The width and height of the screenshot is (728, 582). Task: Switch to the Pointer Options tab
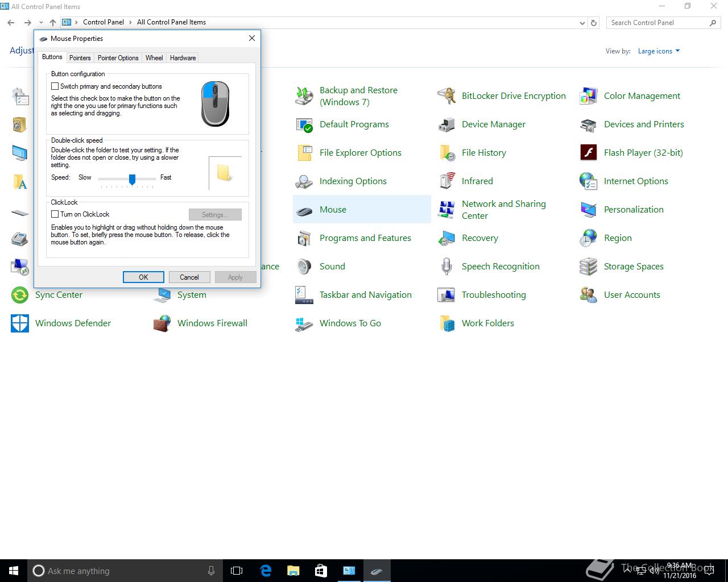point(118,58)
